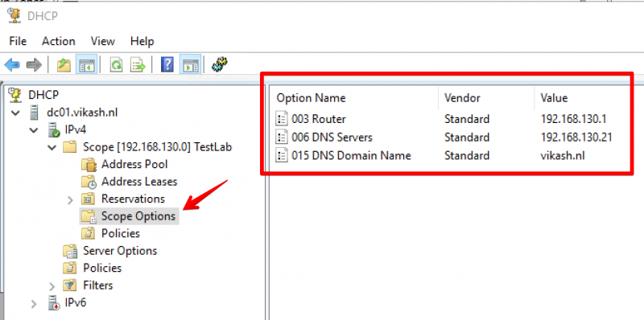Collapse the Scope [192.168.130.0] TestLab node
The width and height of the screenshot is (644, 320).
coord(52,148)
